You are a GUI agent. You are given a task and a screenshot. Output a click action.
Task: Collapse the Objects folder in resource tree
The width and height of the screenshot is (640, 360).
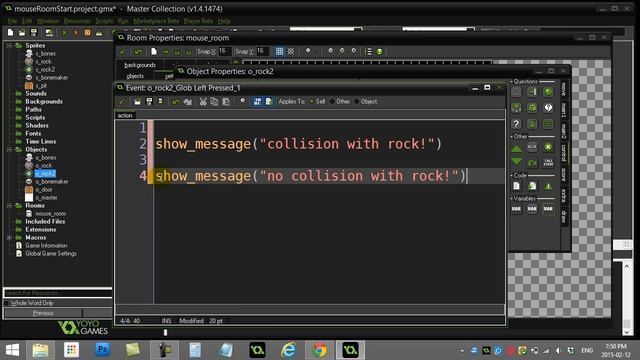click(x=9, y=150)
